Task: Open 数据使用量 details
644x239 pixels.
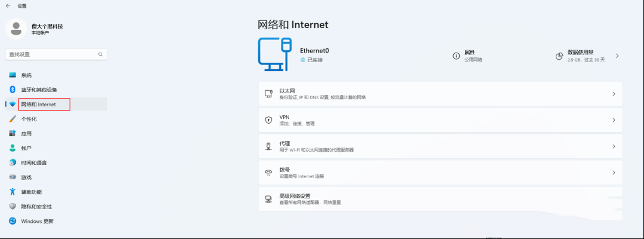Action: click(x=587, y=56)
